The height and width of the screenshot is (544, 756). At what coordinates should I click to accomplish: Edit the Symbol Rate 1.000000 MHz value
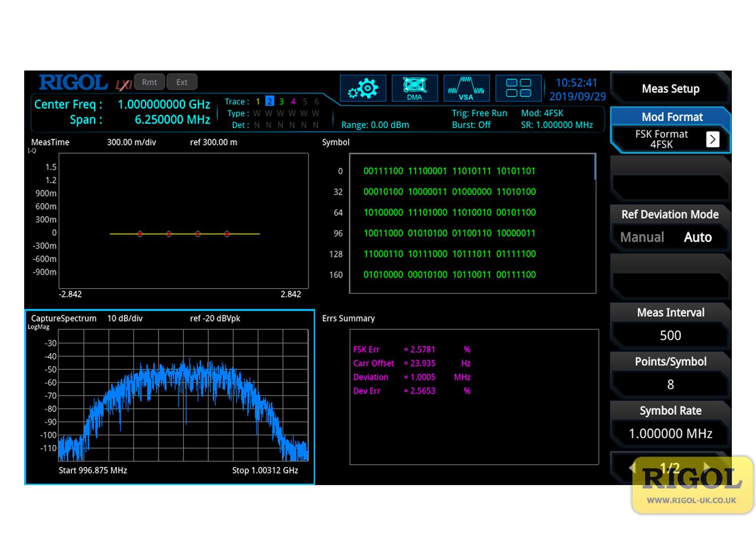tap(670, 433)
